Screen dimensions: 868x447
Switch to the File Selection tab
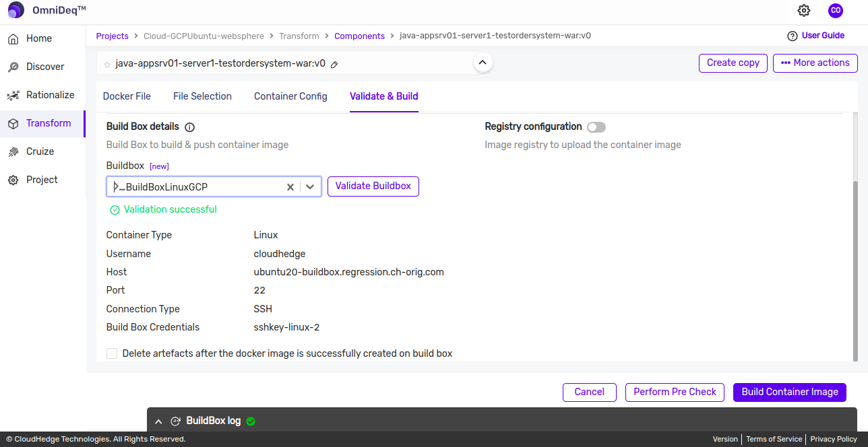tap(202, 96)
